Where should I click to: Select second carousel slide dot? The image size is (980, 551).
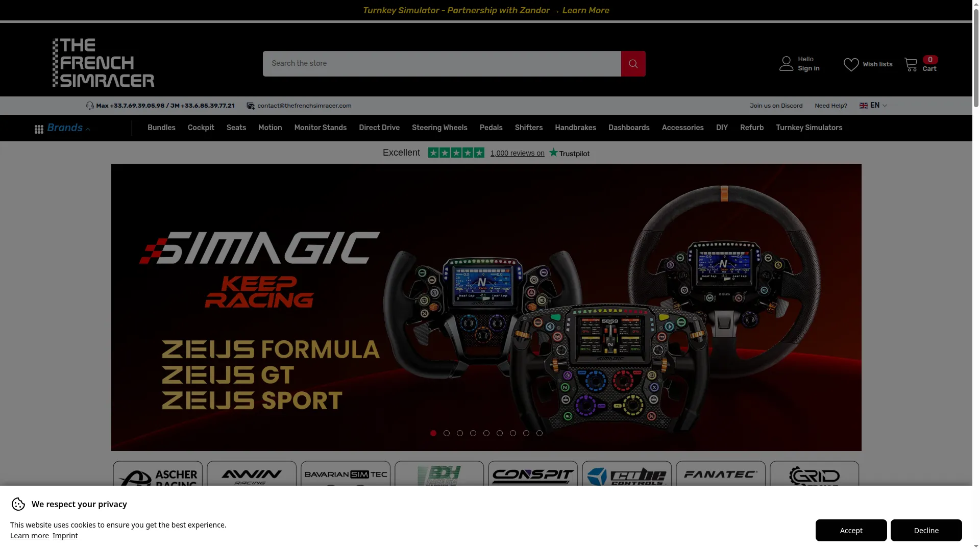(x=447, y=433)
